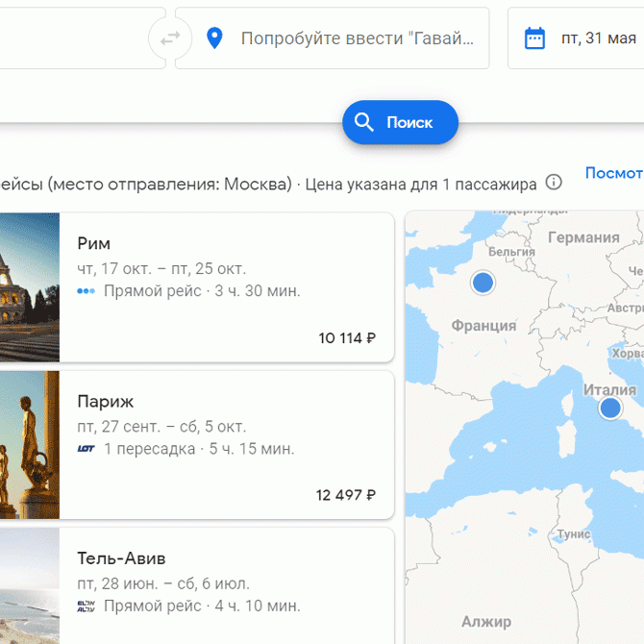Click the Paris golden statues thumbnail

point(29,445)
